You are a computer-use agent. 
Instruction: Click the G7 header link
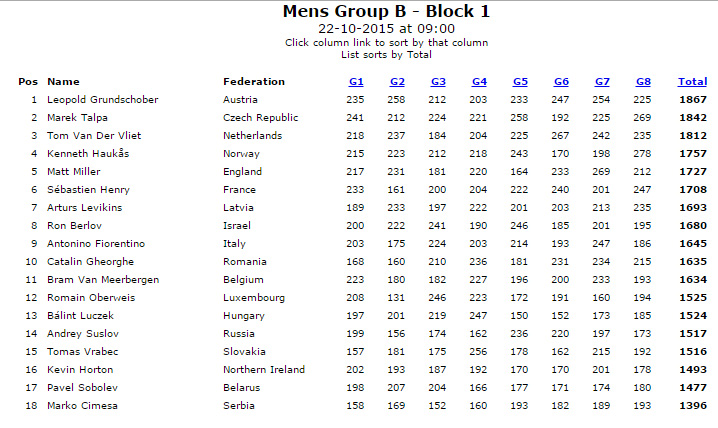(x=602, y=82)
